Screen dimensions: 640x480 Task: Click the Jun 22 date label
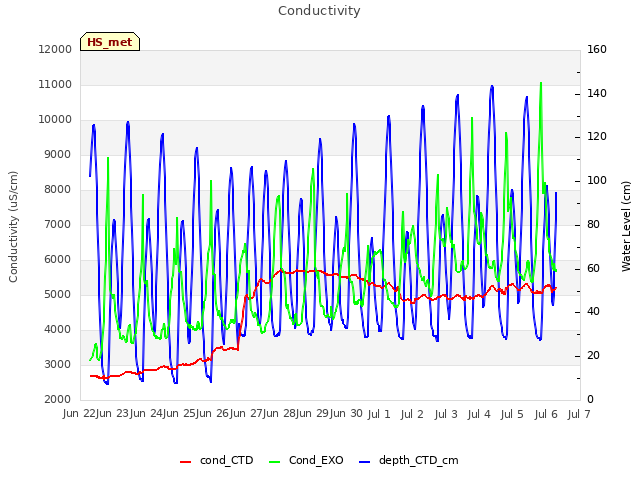(x=80, y=414)
